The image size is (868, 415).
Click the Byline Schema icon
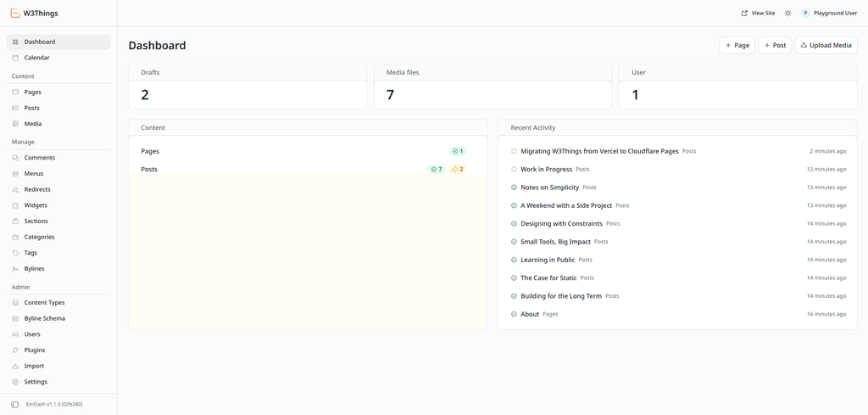point(15,318)
